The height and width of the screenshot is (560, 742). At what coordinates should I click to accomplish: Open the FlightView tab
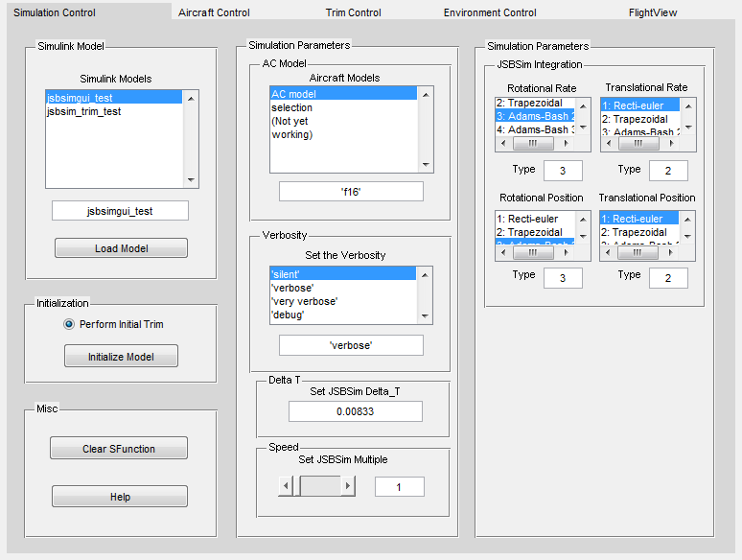653,12
